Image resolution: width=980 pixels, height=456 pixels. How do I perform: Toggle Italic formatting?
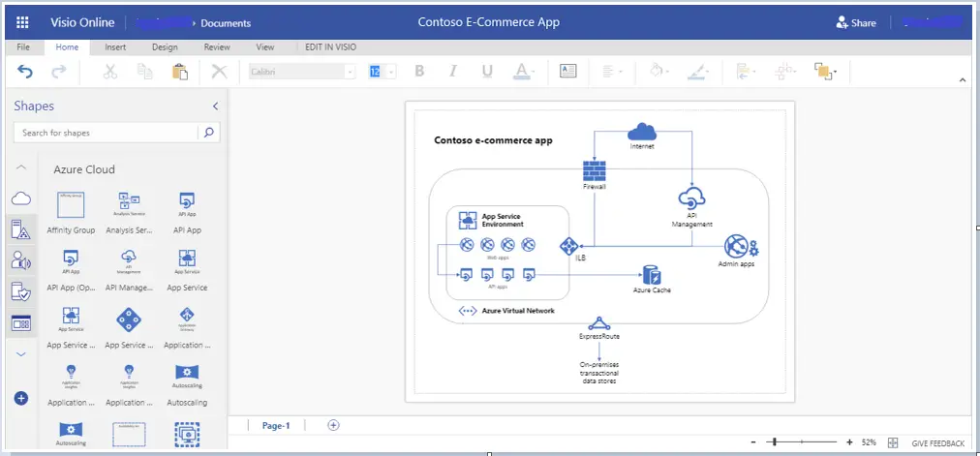coord(453,72)
